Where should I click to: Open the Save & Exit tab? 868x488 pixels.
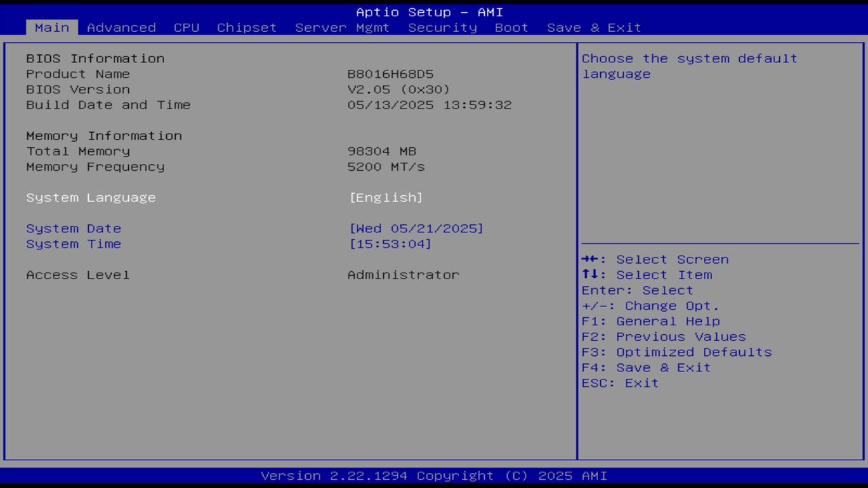[593, 27]
